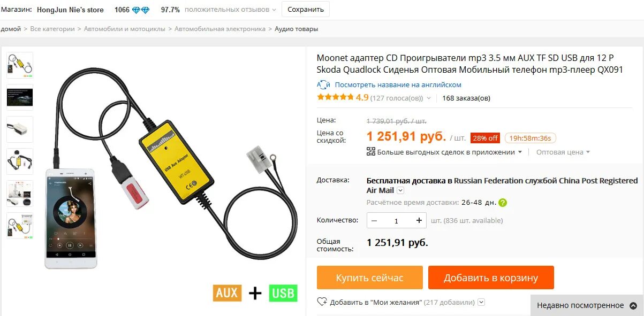The width and height of the screenshot is (644, 316).
Task: Click the green delivery time help icon
Action: (503, 203)
